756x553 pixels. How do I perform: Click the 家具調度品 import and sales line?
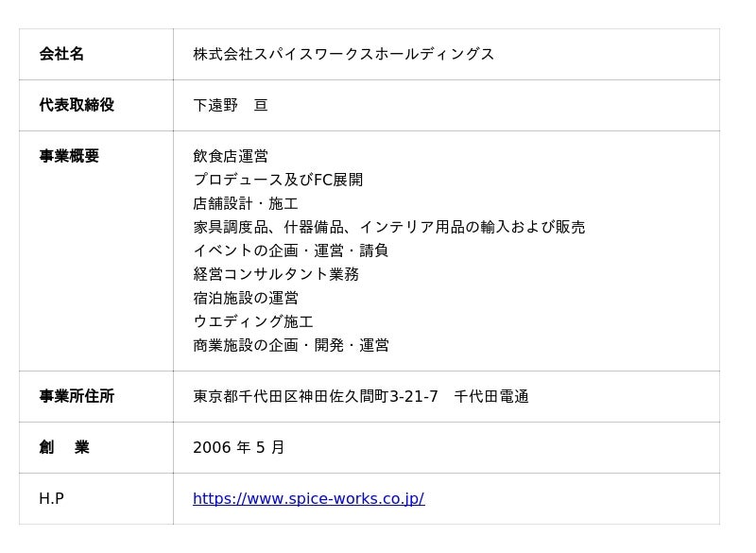388,227
